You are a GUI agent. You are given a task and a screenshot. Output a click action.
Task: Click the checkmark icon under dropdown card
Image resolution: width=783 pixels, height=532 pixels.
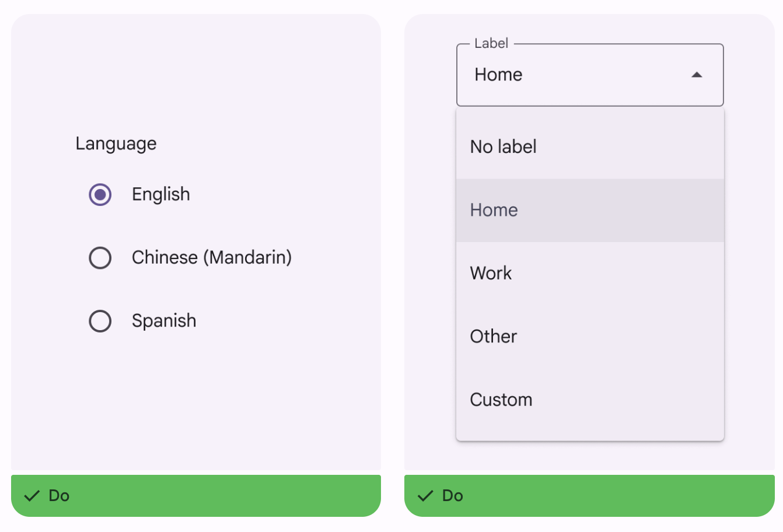point(425,496)
